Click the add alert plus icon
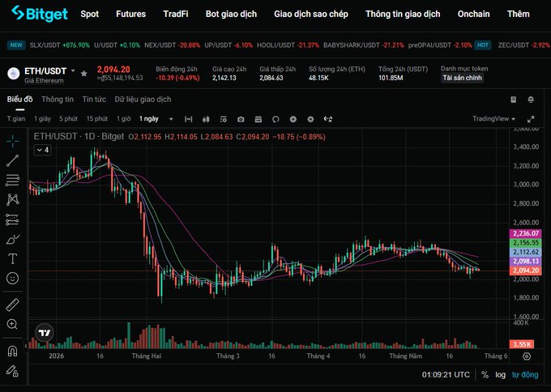The image size is (551, 392). [x=293, y=119]
